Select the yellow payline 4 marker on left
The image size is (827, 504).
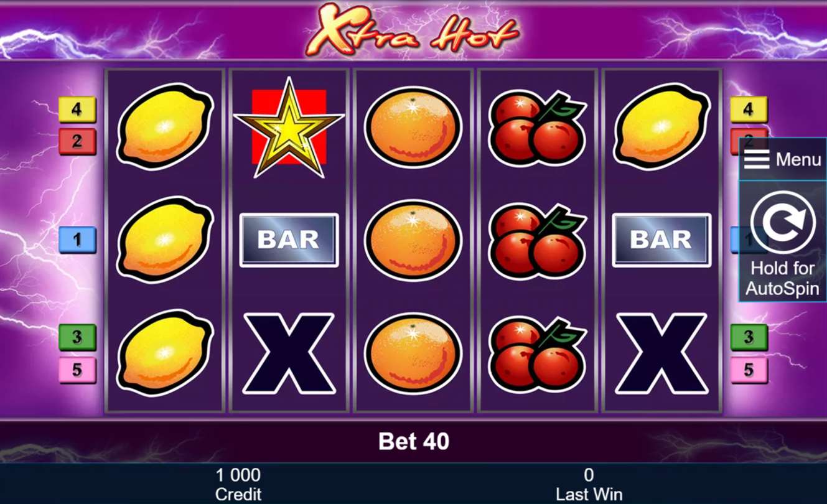77,110
